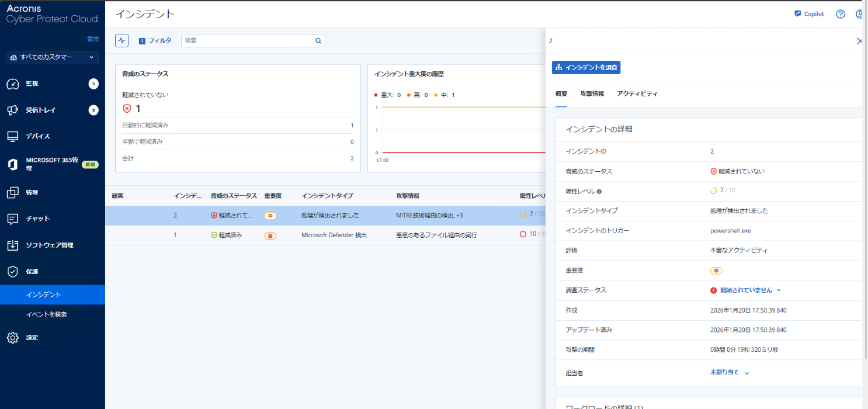Select the Microsoft Defender 検出 incident row
868x409 pixels.
tap(334, 235)
